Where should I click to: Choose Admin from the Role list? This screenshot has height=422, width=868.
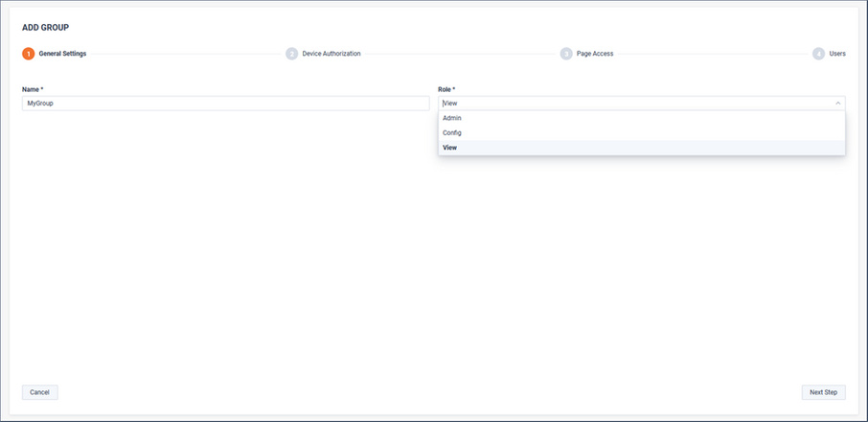[642, 118]
